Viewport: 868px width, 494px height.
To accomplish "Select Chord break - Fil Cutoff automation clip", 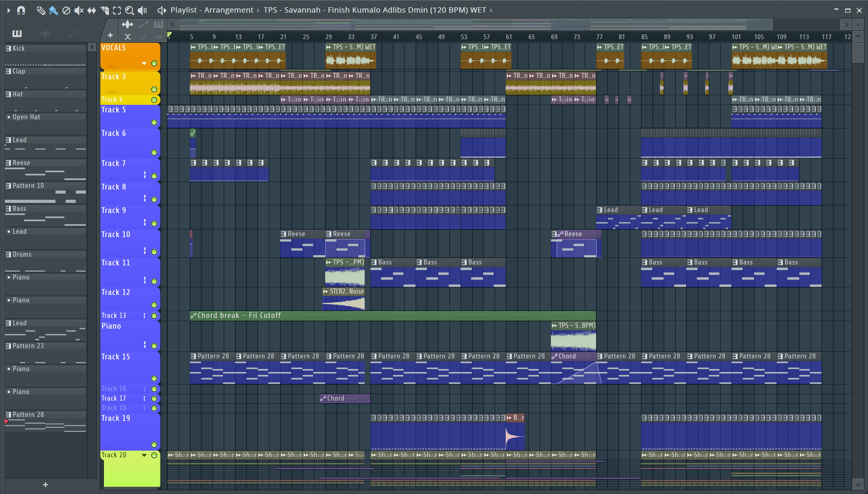I will click(x=393, y=316).
